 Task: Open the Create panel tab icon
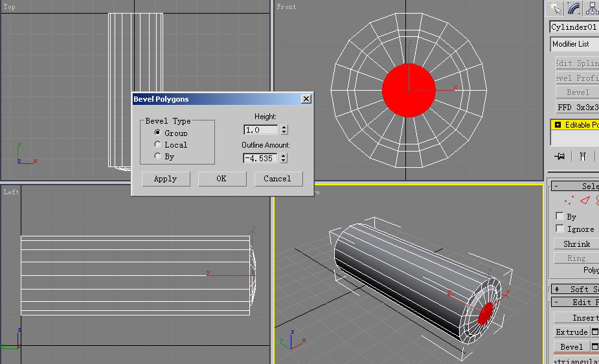(555, 8)
